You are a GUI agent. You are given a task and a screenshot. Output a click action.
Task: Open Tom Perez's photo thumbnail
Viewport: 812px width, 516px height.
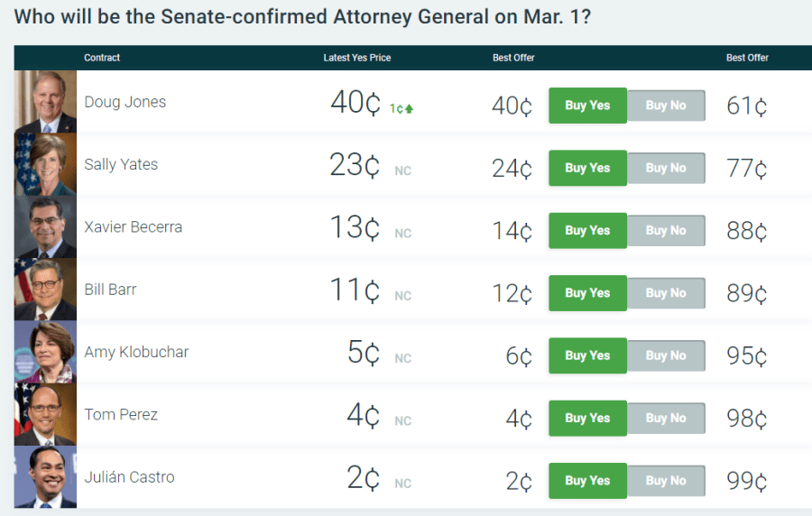coord(45,415)
